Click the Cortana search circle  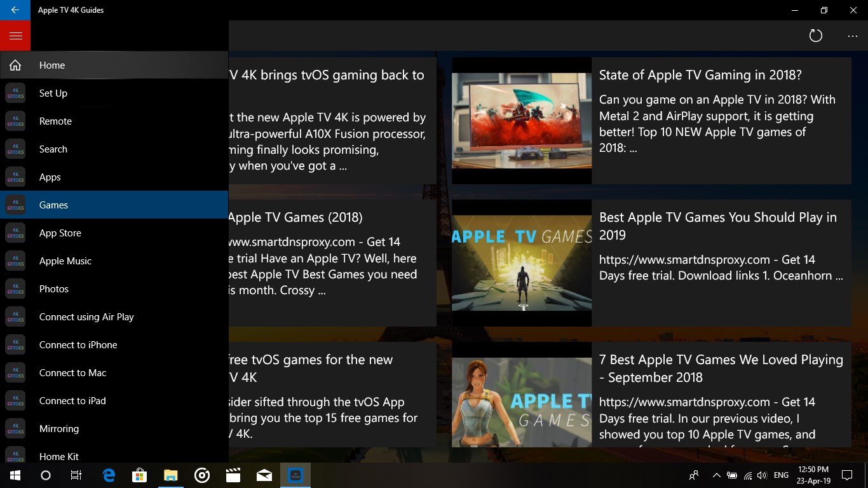pos(46,475)
